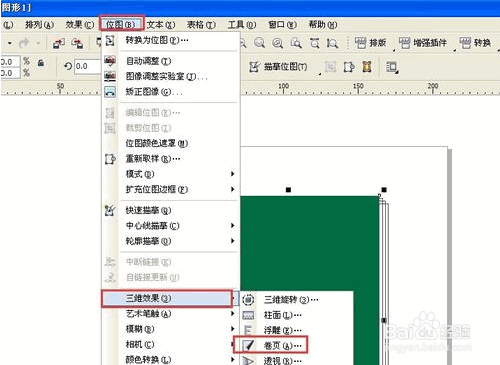Expand the 模式 (mode) submenu

pyautogui.click(x=171, y=174)
